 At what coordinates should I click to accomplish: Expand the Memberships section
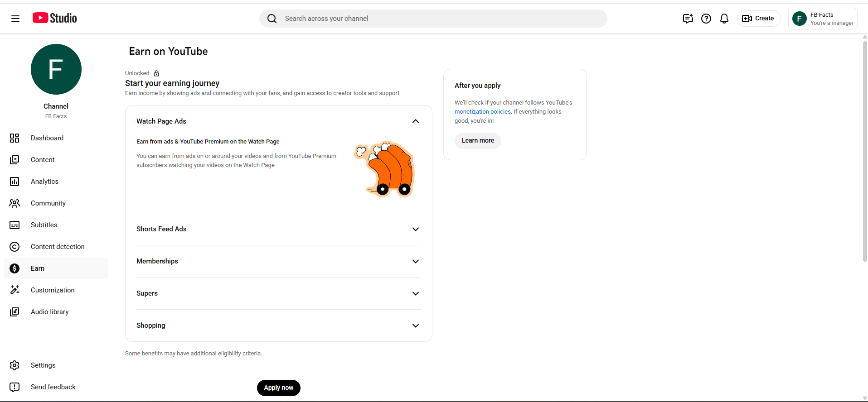(x=415, y=261)
